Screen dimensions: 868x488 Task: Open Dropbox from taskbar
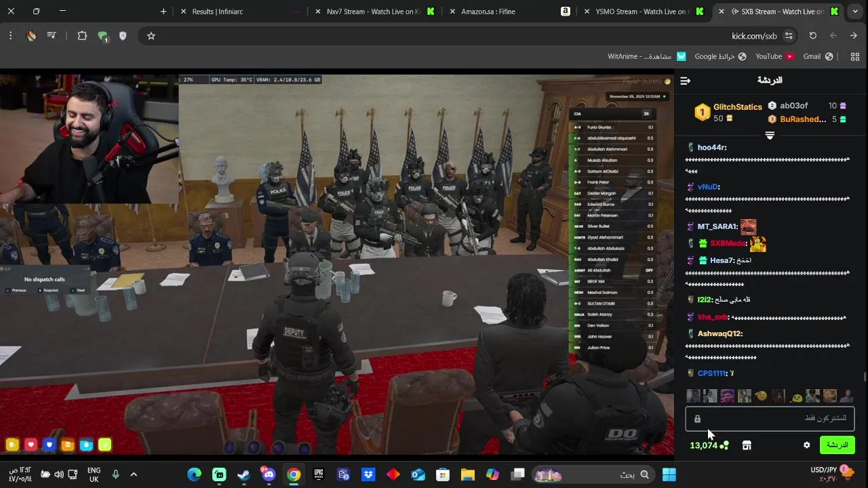click(x=368, y=474)
